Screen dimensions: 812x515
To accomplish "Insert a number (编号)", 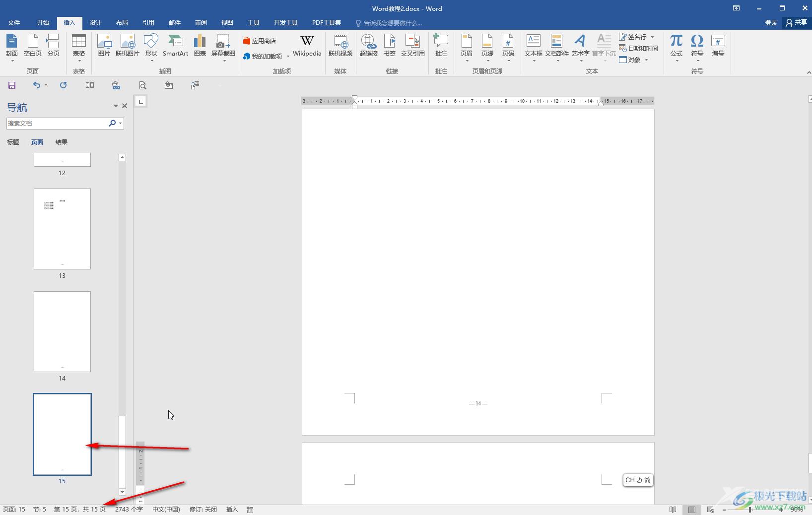I will (718, 46).
